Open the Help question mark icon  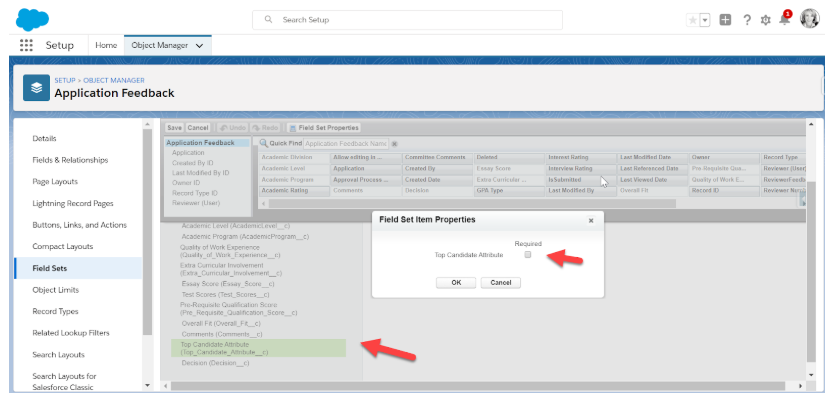pos(747,20)
